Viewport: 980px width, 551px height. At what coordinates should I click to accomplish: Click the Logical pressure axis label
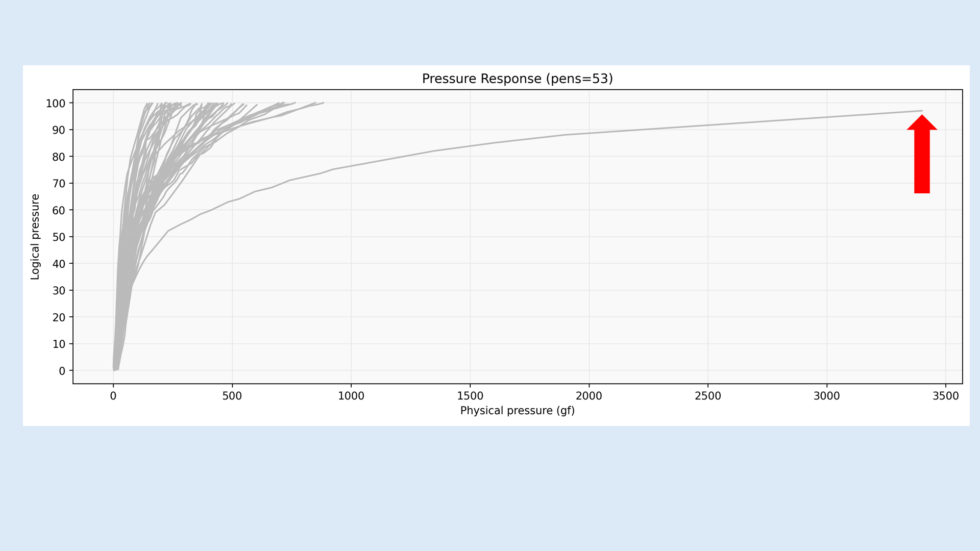(35, 237)
